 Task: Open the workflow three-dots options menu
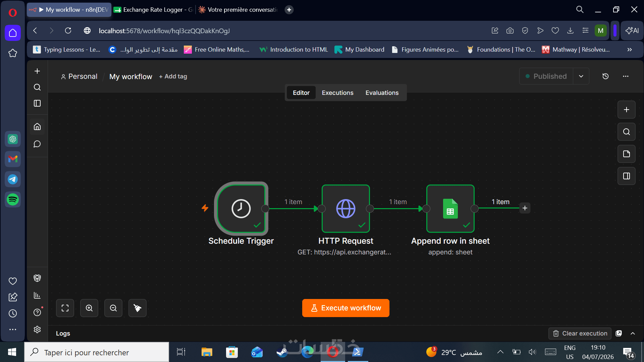626,76
